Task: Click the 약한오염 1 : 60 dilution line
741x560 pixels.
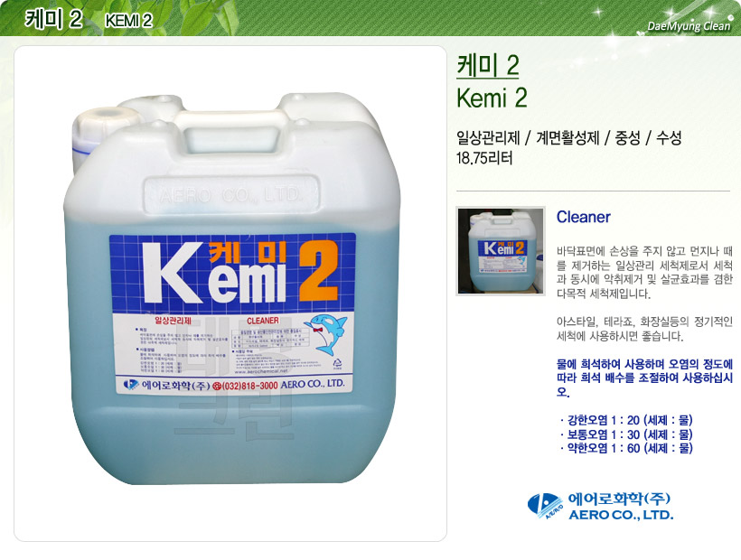Action: (x=626, y=448)
